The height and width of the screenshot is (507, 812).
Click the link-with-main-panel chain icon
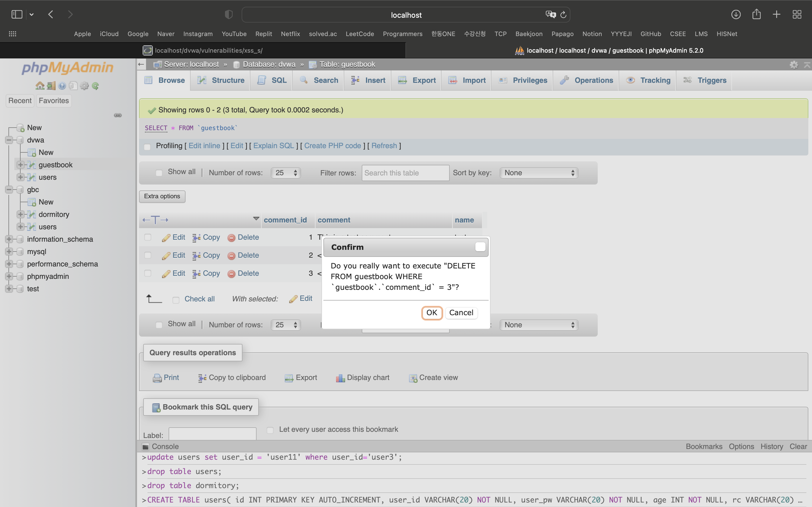(x=118, y=115)
